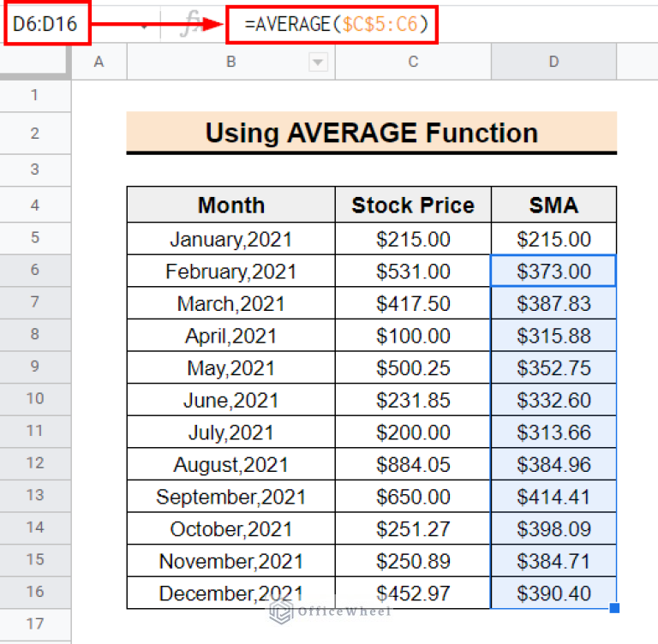658x644 pixels.
Task: Select column A header
Action: [99, 63]
